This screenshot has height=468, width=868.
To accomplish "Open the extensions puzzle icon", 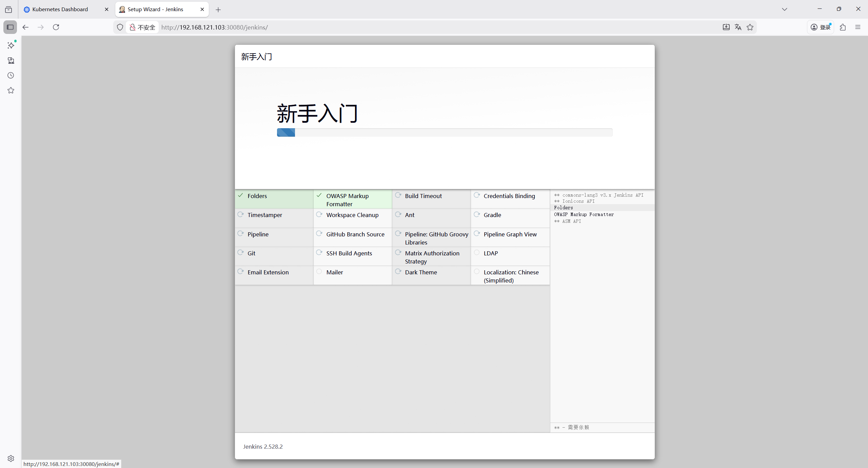I will (843, 27).
